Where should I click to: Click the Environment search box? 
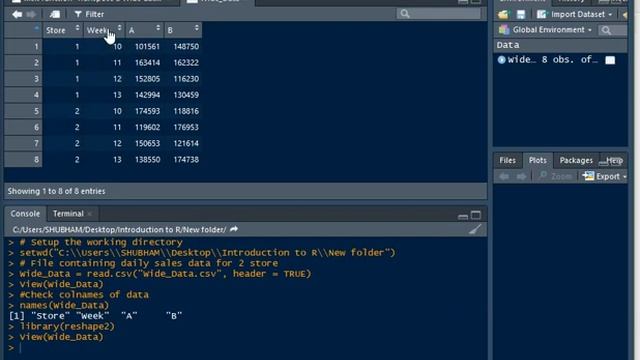(613, 30)
